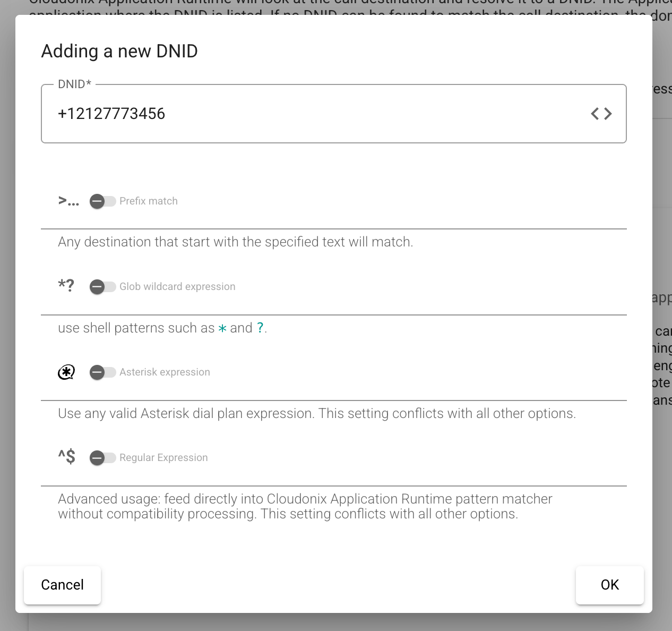Click the 'Asterisk expression' label text
This screenshot has width=672, height=631.
(165, 372)
